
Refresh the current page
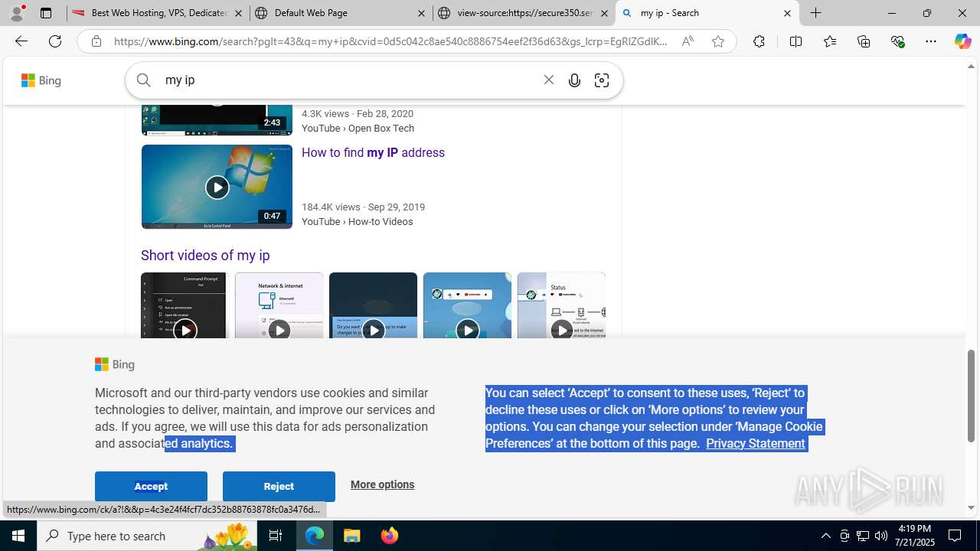click(x=55, y=41)
